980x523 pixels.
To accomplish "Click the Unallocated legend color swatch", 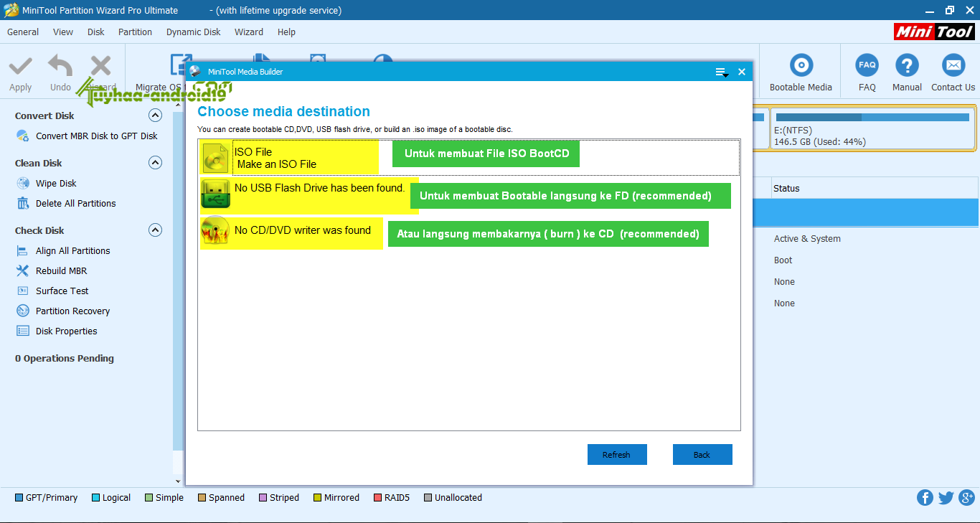I will [x=428, y=497].
